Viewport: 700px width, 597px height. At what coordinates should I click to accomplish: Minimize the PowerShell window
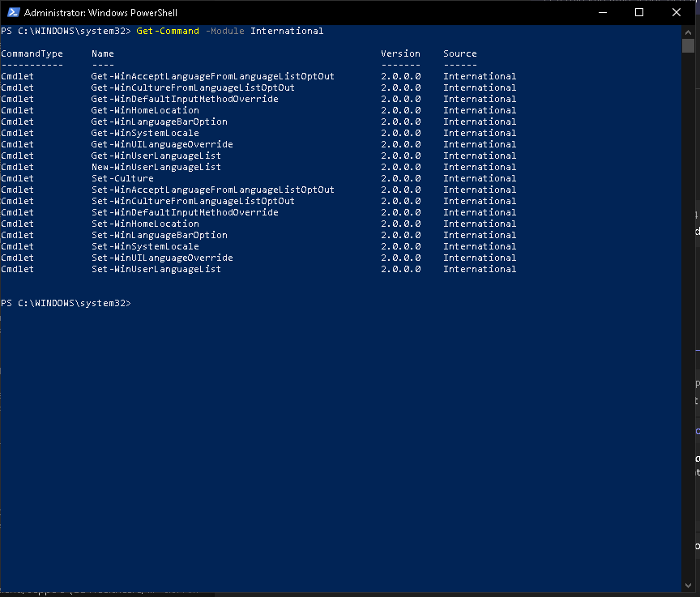(x=603, y=12)
